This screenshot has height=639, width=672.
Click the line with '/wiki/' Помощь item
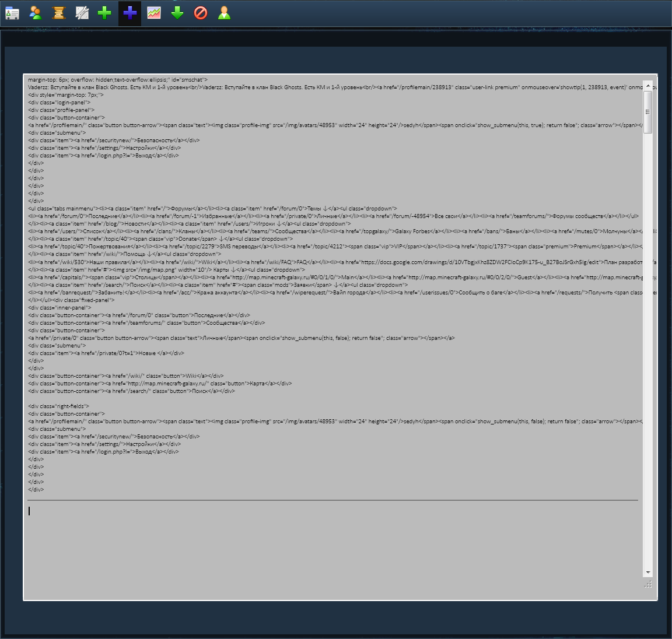pyautogui.click(x=125, y=254)
